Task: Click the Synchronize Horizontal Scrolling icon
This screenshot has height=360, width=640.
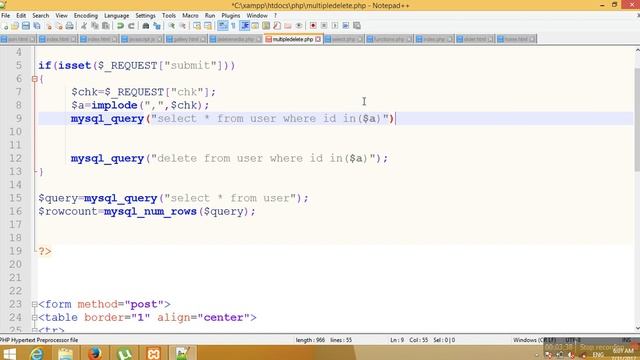Action: pyautogui.click(x=208, y=26)
